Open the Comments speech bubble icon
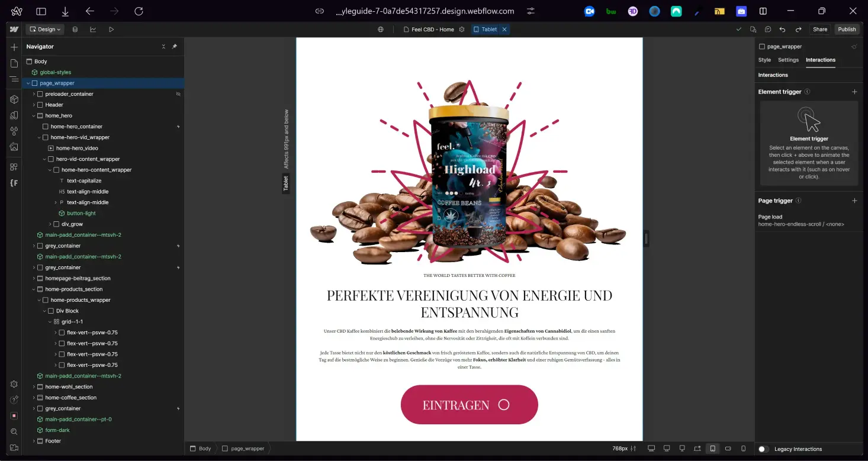This screenshot has height=461, width=868. pos(768,29)
